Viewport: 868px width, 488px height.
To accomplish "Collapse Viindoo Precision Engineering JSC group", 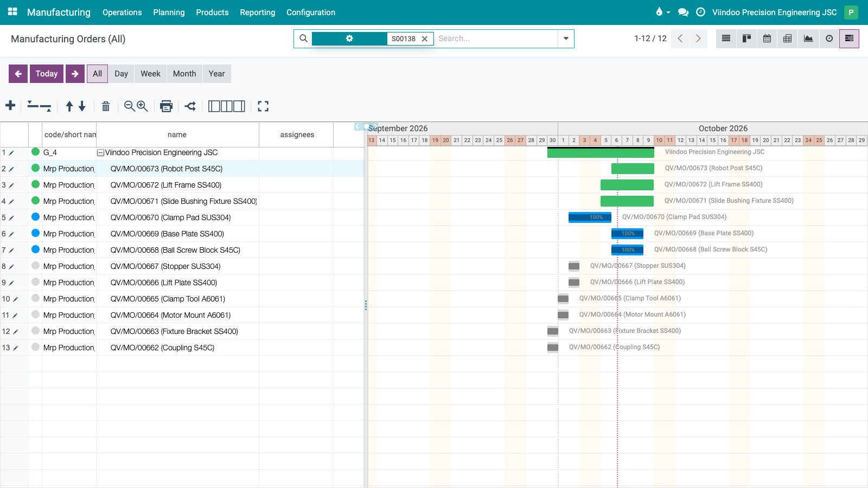I will coord(100,153).
